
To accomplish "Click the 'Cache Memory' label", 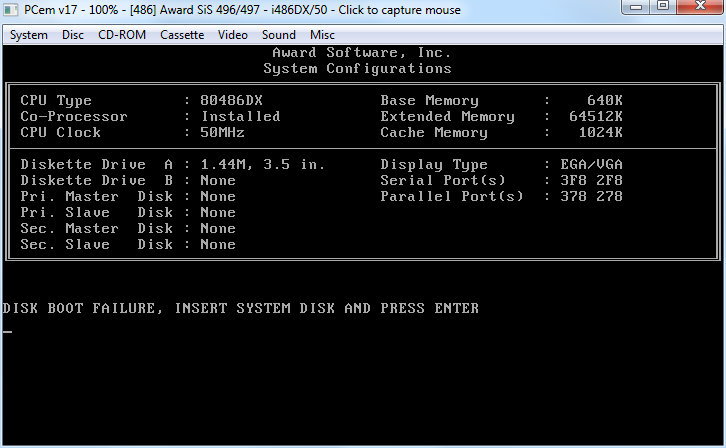I will [434, 132].
